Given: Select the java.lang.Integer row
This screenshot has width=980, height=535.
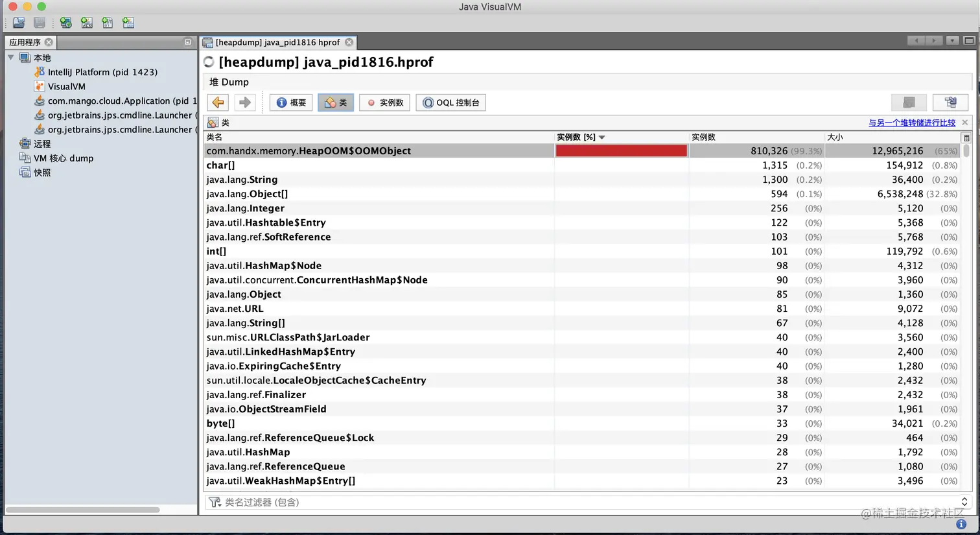Looking at the screenshot, I should pyautogui.click(x=583, y=208).
